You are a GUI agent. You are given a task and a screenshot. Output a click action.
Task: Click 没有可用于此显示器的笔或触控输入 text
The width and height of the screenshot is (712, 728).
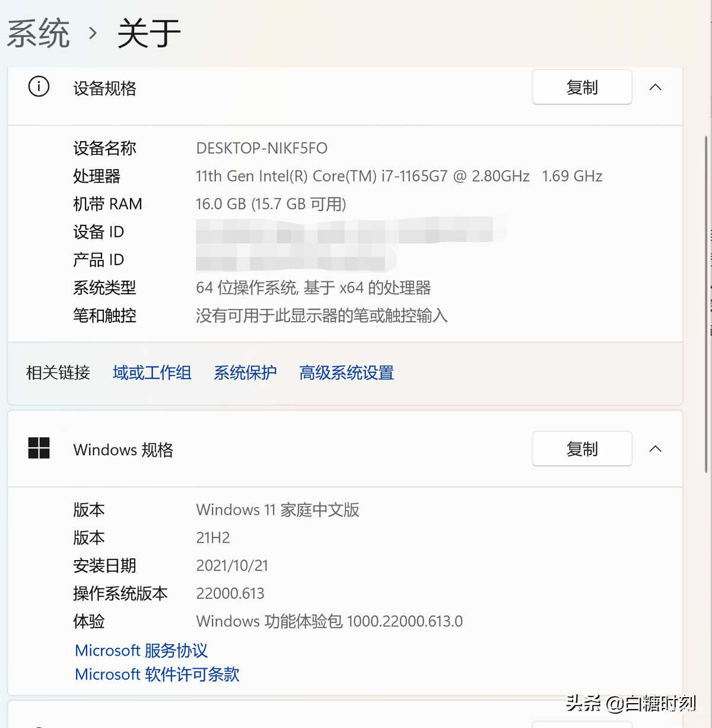(322, 316)
